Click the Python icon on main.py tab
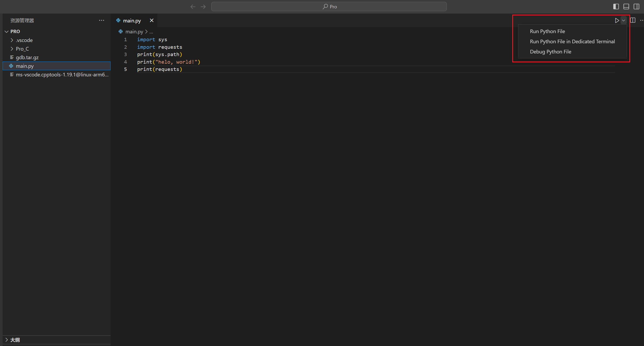 [118, 20]
